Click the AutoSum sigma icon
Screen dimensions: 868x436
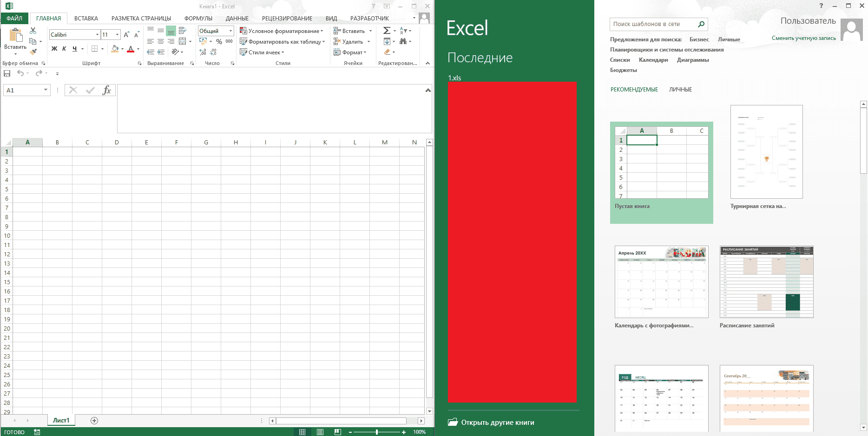pyautogui.click(x=387, y=31)
